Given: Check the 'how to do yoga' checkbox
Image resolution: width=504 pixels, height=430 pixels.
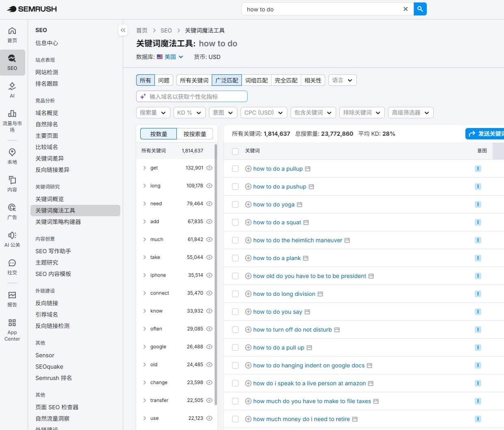Looking at the screenshot, I should (x=235, y=204).
